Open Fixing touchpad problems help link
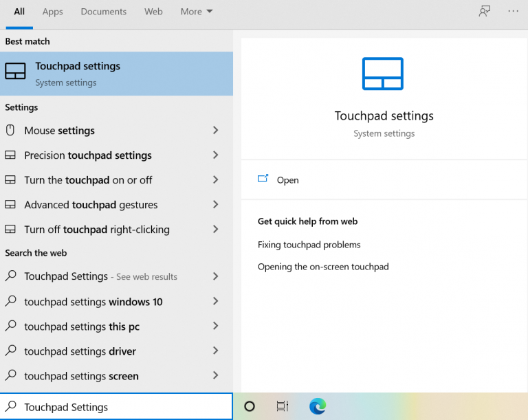 click(309, 245)
